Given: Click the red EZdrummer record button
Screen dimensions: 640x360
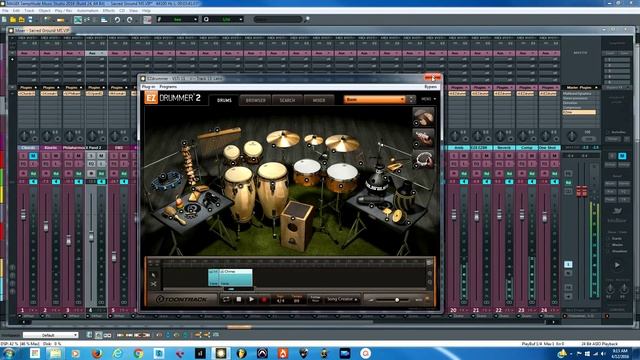Looking at the screenshot, I should click(264, 299).
